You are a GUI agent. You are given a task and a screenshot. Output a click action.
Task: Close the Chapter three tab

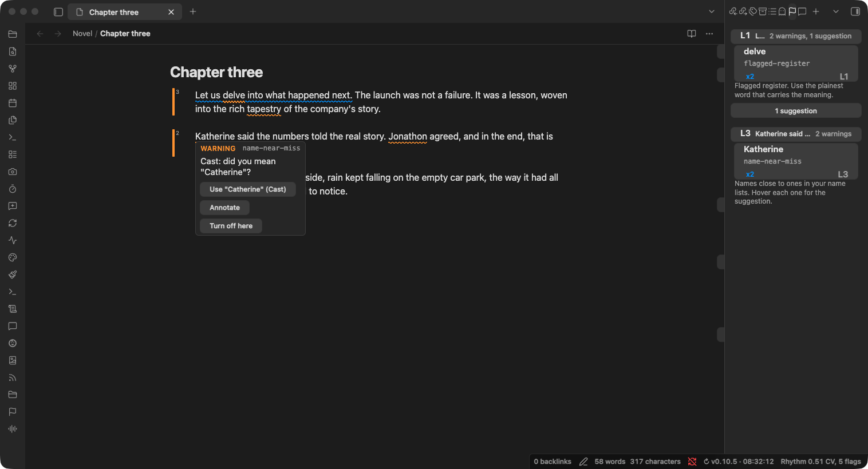coord(171,12)
